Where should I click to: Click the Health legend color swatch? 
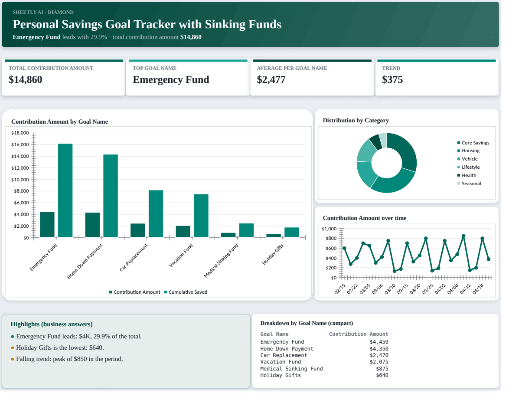pyautogui.click(x=459, y=176)
